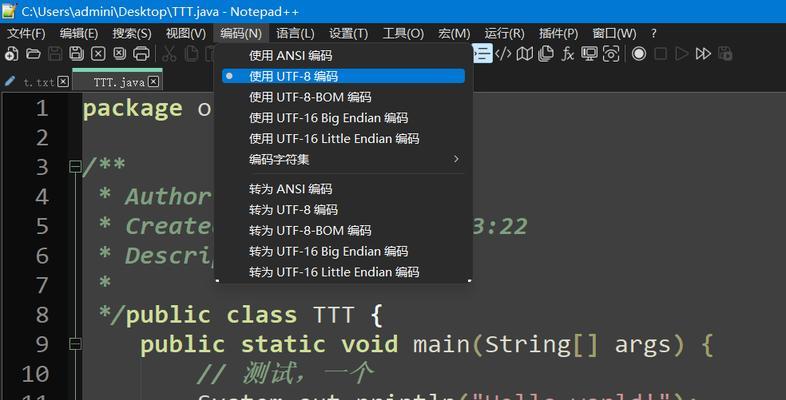Choose 转为 UTF-16 Big Endian 编码
Screen dimensions: 786x400
pos(343,251)
